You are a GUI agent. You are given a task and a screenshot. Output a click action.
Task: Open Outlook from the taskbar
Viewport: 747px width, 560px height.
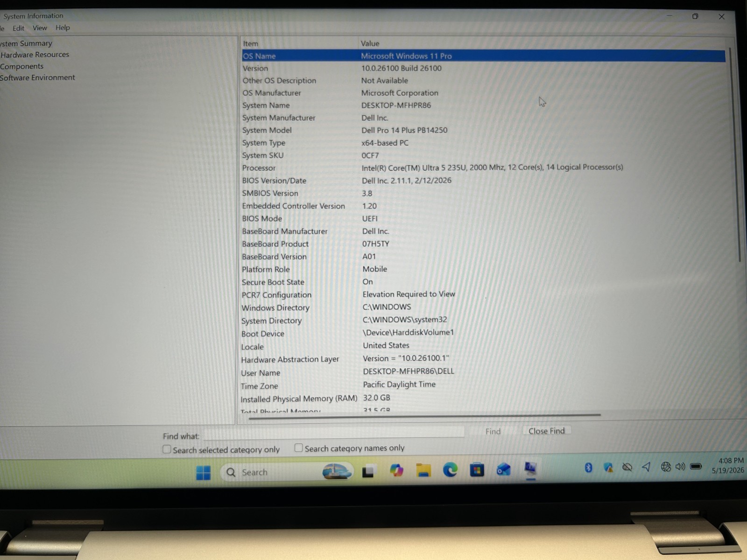[x=503, y=469]
